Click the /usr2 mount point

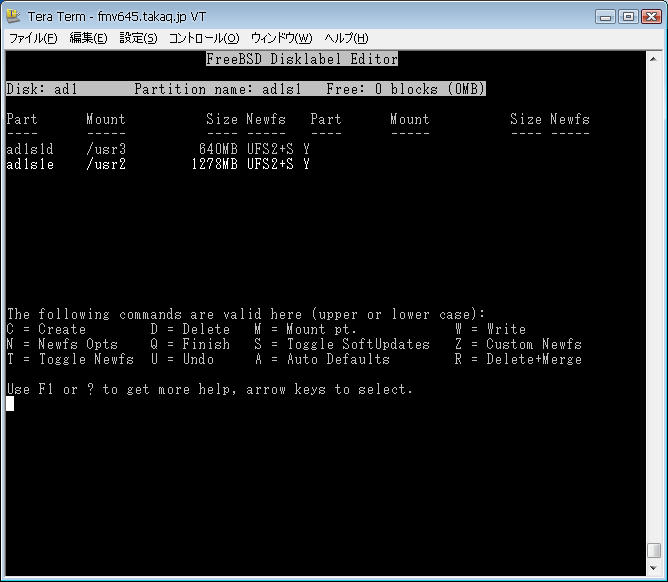pos(106,164)
